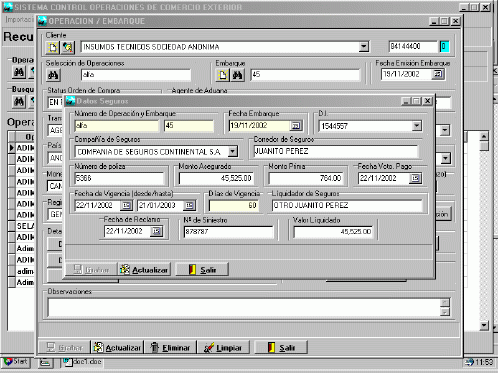The width and height of the screenshot is (498, 373).
Task: Switch to doc1.doc in the taskbar
Action: (83, 362)
